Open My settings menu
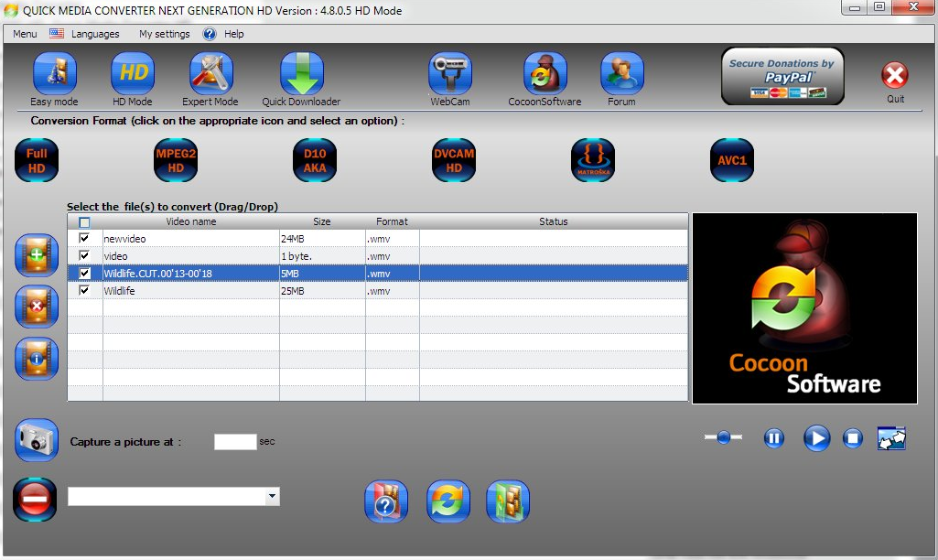Viewport: 938px width, 560px height. coord(165,34)
